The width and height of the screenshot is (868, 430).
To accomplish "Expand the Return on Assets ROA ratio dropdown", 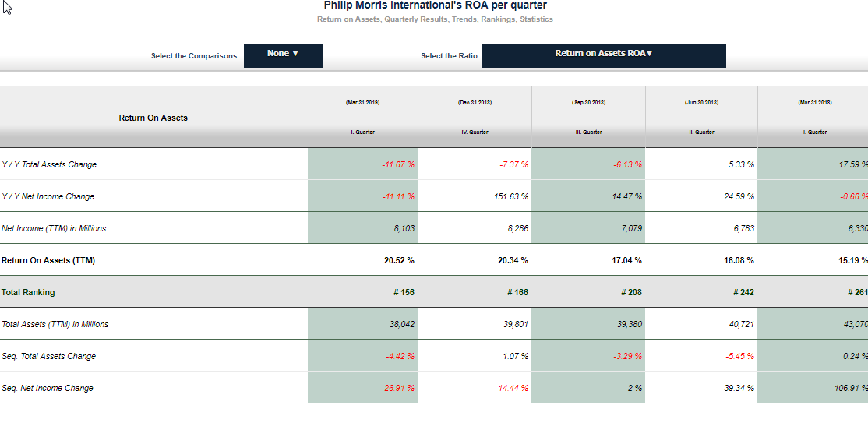I will click(604, 55).
